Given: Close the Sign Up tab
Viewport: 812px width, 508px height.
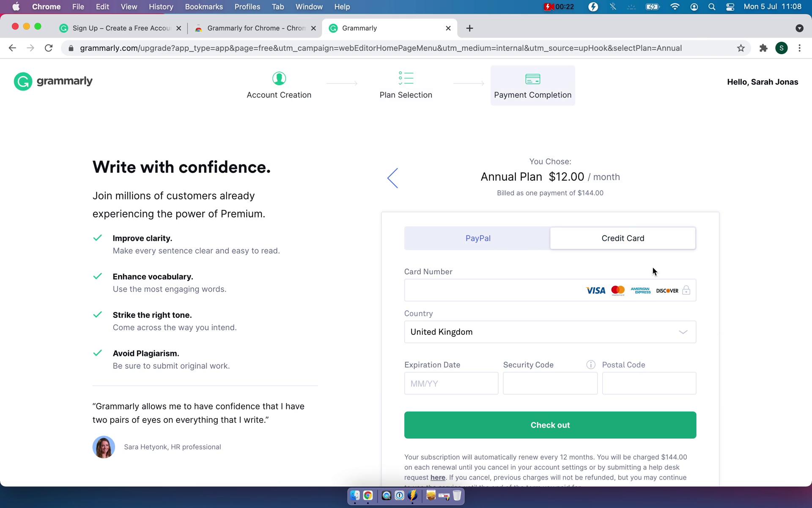Looking at the screenshot, I should 178,28.
